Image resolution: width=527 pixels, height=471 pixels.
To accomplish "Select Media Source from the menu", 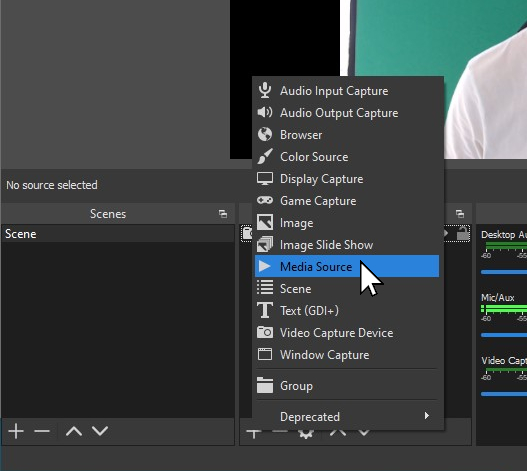I will pyautogui.click(x=347, y=266).
